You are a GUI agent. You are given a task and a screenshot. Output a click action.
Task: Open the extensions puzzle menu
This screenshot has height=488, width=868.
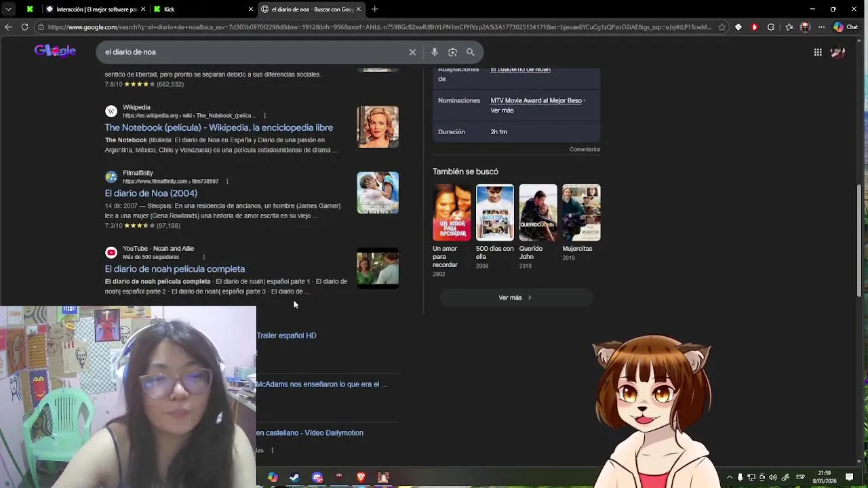771,27
